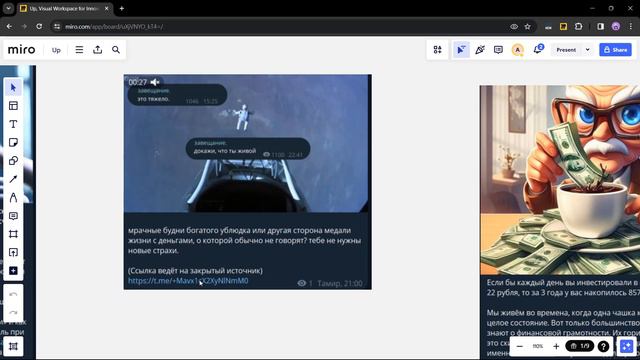
Task: Open the help question mark
Action: pyautogui.click(x=603, y=346)
